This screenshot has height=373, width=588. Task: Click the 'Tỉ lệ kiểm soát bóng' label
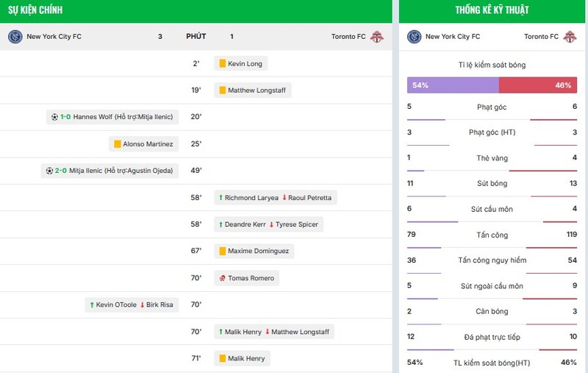click(492, 65)
